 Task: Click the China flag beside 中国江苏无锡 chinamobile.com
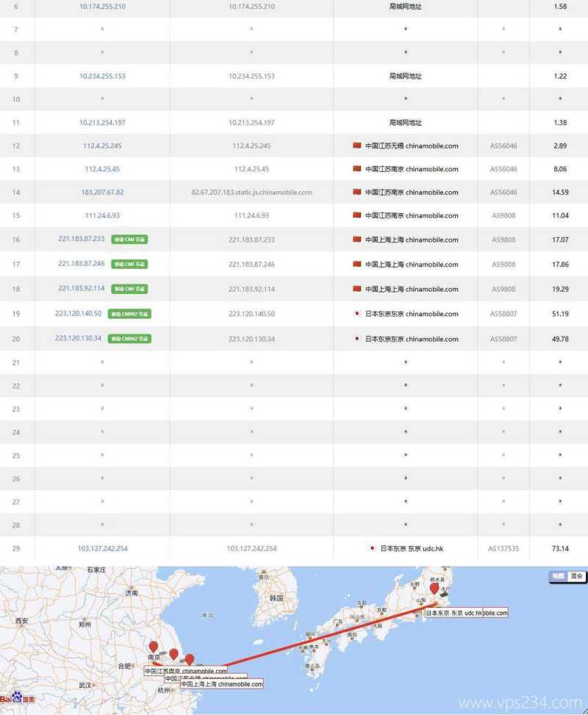358,145
